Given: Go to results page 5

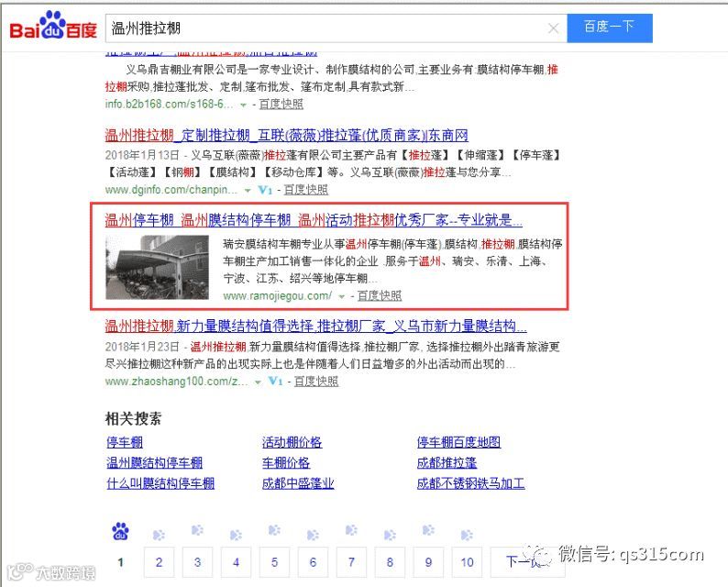Looking at the screenshot, I should pyautogui.click(x=275, y=562).
